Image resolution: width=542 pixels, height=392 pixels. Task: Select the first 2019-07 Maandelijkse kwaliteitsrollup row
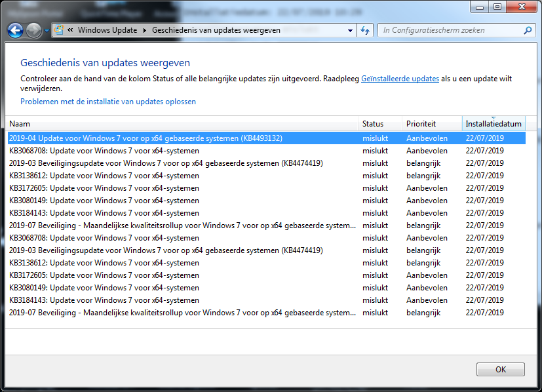[267, 225]
